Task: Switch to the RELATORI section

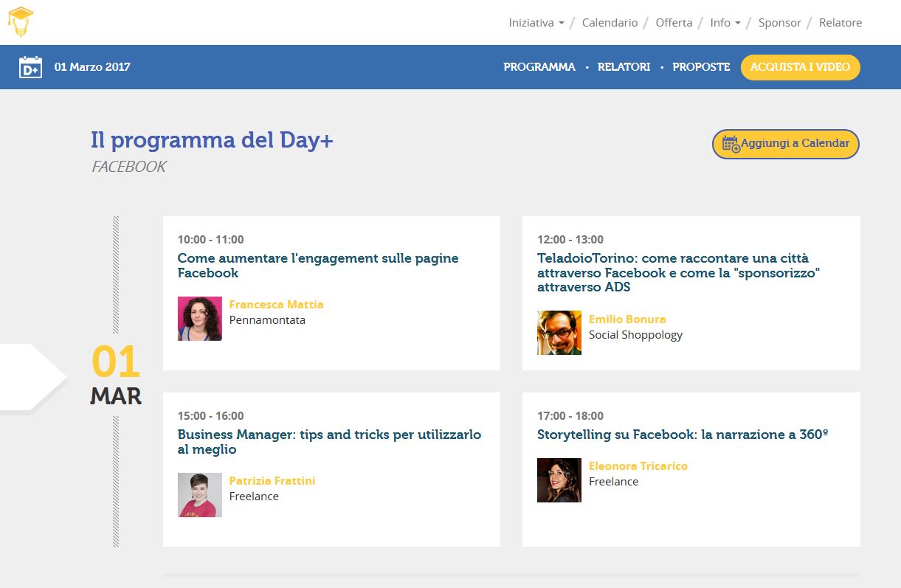Action: 624,67
